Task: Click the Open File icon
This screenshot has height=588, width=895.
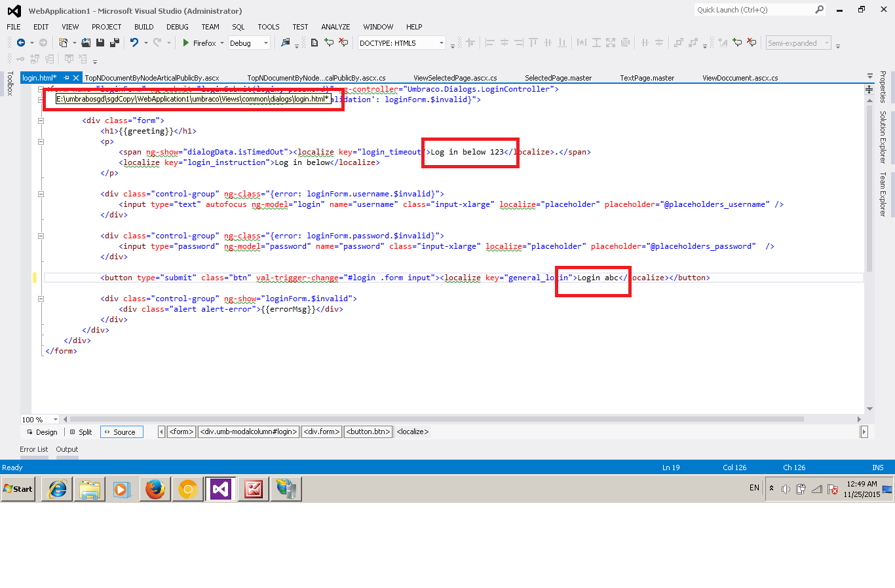Action: [86, 43]
